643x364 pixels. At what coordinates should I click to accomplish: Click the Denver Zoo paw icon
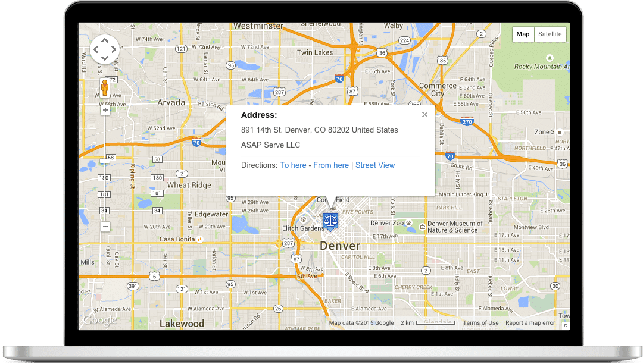tap(409, 222)
